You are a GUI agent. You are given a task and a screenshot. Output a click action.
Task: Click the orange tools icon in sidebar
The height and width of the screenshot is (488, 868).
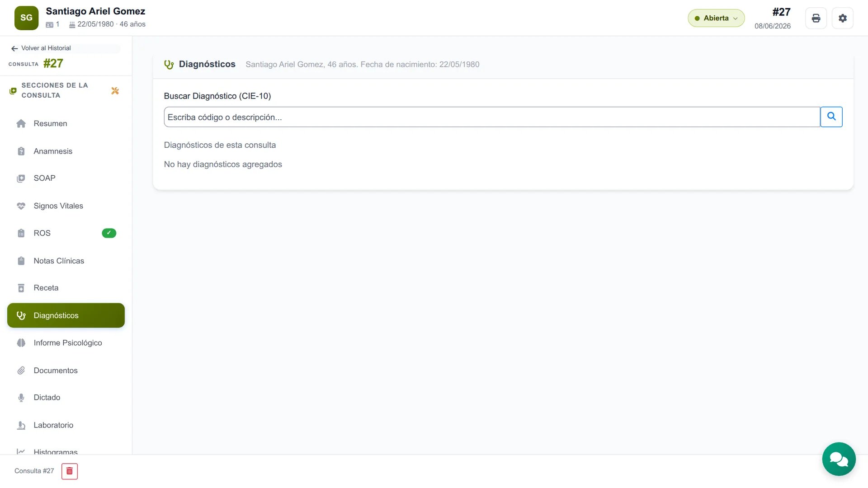click(115, 91)
